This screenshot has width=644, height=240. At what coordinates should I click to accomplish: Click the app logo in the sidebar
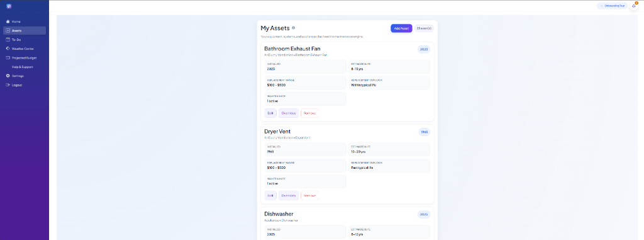[9, 6]
